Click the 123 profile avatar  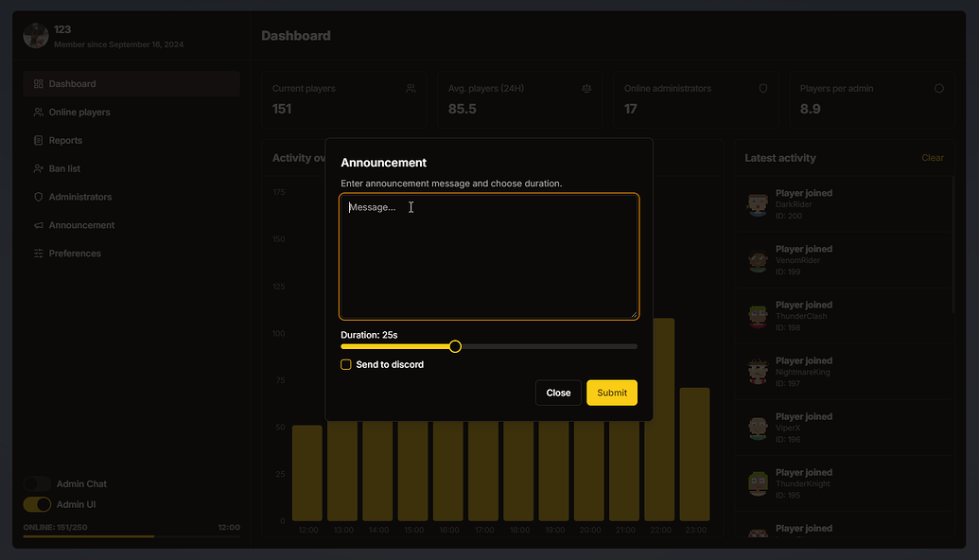pos(35,35)
